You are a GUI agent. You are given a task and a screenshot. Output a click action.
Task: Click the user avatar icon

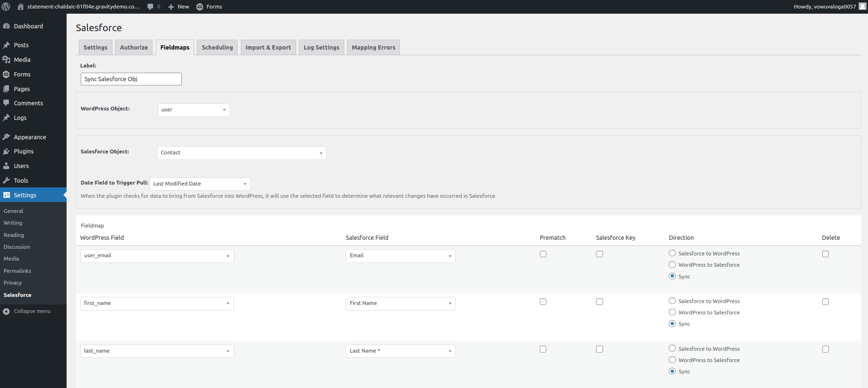[862, 7]
